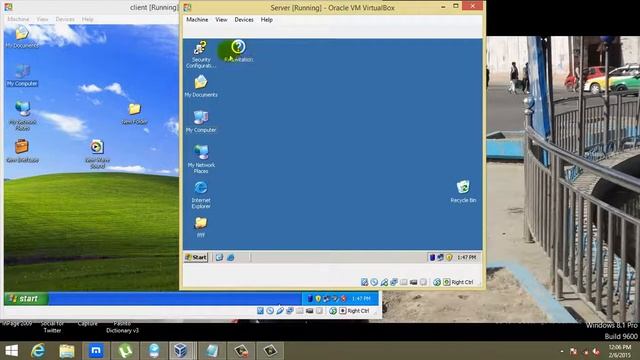
Task: Select My Computer icon on client desktop
Action: click(22, 75)
